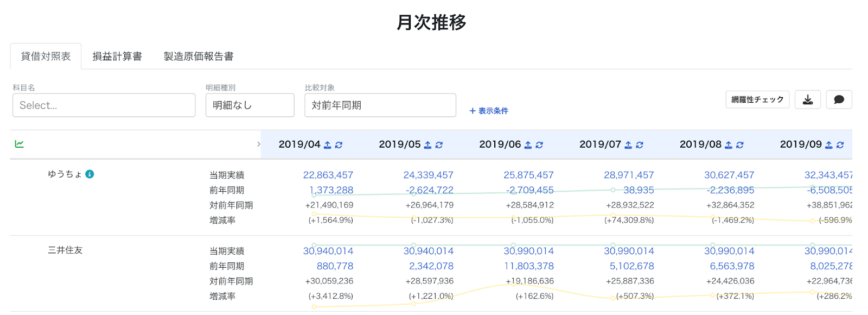The image size is (868, 315).
Task: Open 三井住友 2019/04 value 30,940,014
Action: [328, 251]
